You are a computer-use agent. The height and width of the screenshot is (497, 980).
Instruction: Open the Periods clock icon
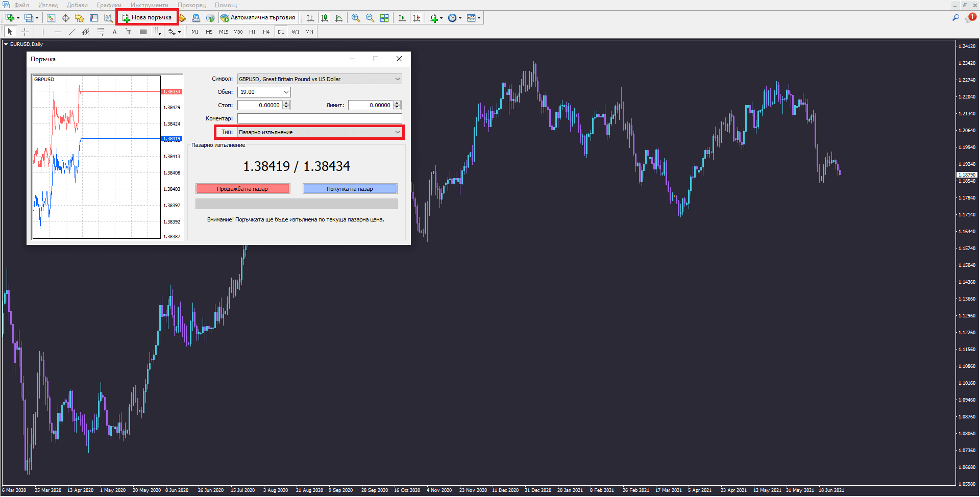pos(452,18)
